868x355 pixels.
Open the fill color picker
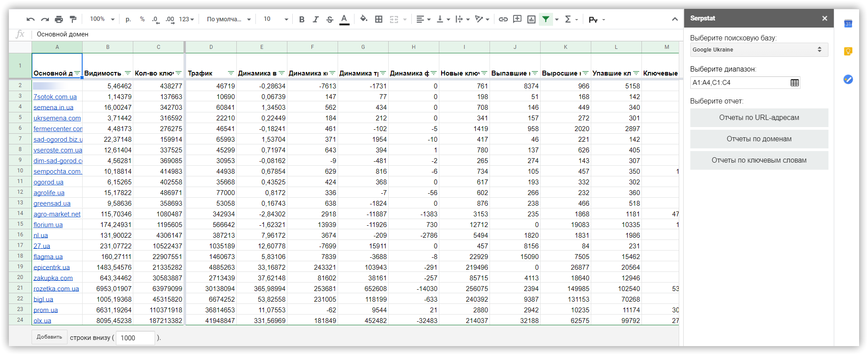(x=364, y=19)
